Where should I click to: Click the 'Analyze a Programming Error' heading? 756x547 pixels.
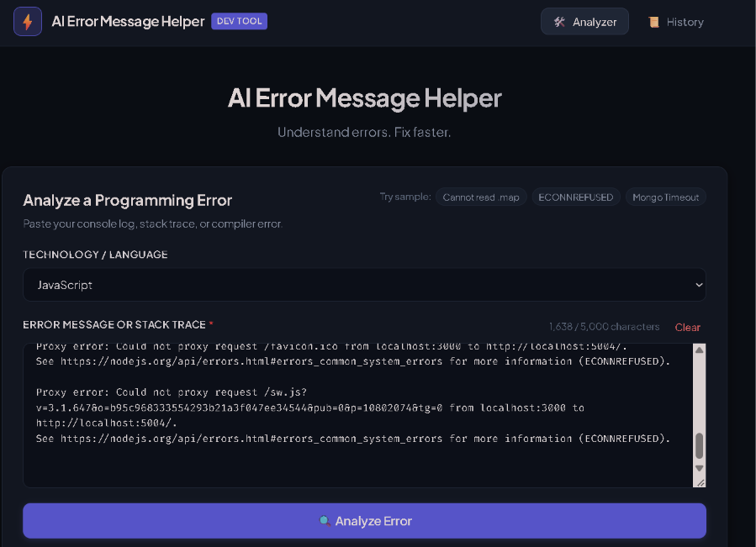[x=127, y=200]
